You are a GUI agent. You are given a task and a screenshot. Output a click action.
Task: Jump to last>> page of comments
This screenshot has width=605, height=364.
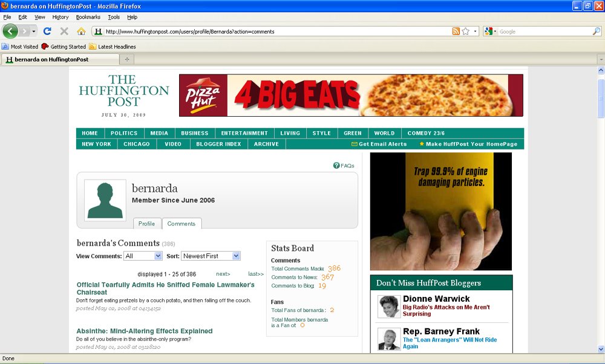tap(256, 274)
